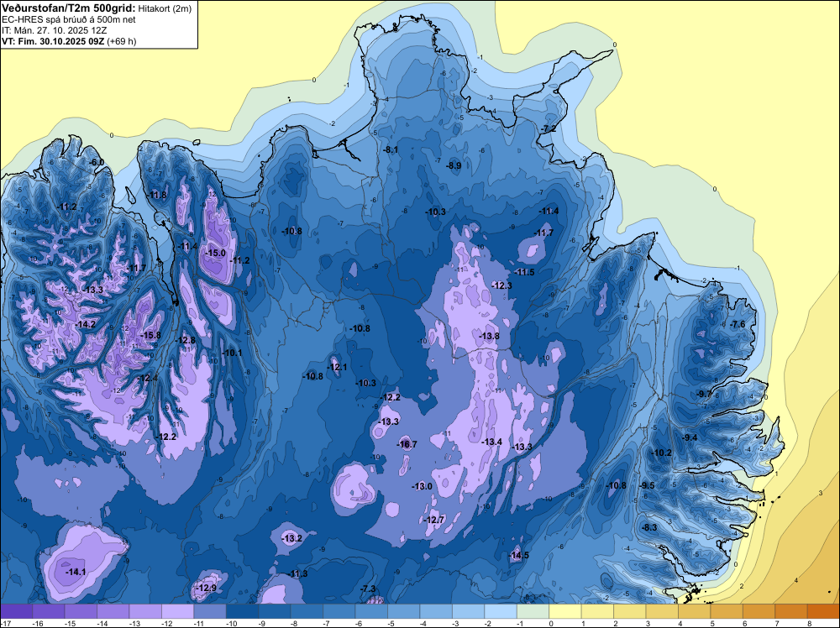
Task: Select the legend swatch between -12 and -11
Action: (178, 611)
